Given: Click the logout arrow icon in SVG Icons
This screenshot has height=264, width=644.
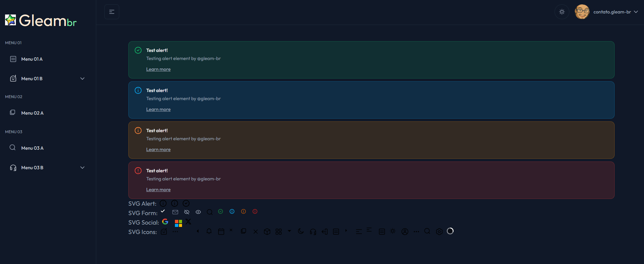Looking at the screenshot, I should pos(325,232).
